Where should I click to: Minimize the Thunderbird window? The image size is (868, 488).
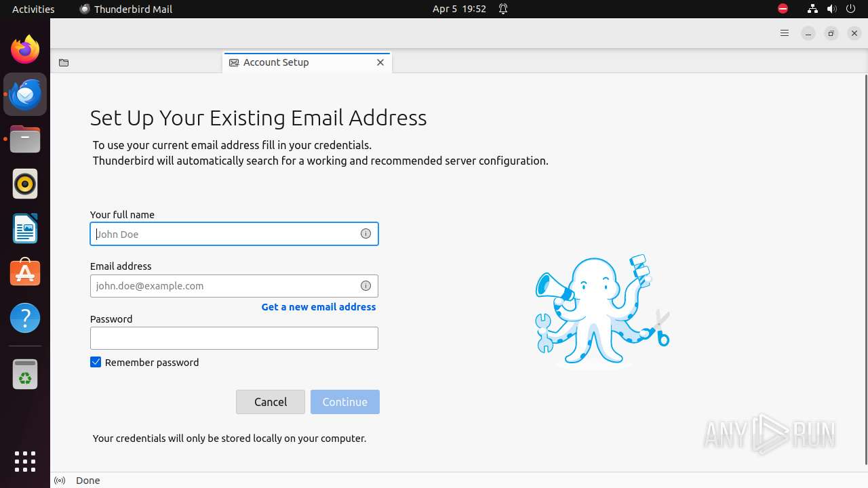[808, 33]
